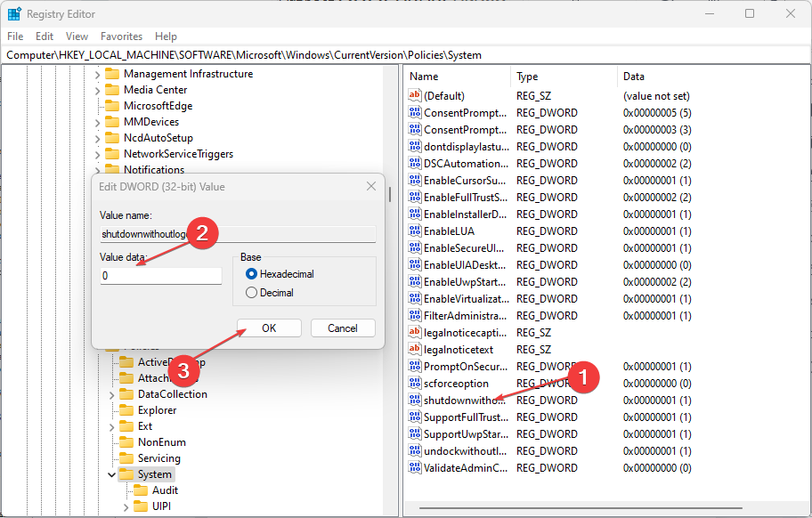Click the registry path address bar
Screen dimensions: 812x518
[x=405, y=55]
